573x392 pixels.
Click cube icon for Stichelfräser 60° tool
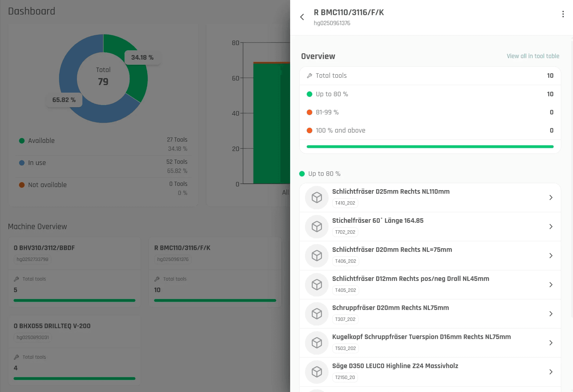[317, 226]
